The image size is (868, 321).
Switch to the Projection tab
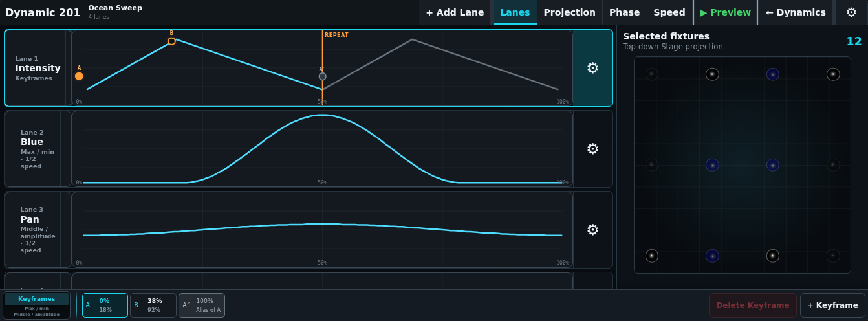tap(569, 12)
